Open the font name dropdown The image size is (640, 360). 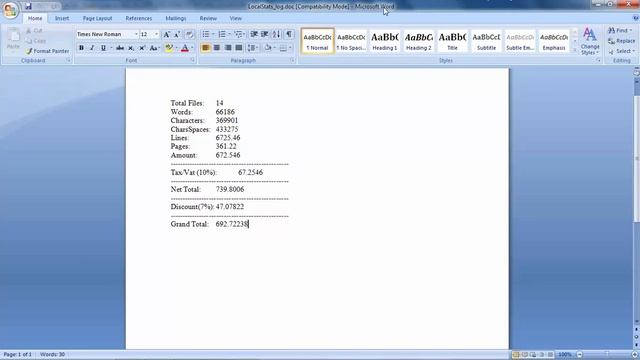136,34
